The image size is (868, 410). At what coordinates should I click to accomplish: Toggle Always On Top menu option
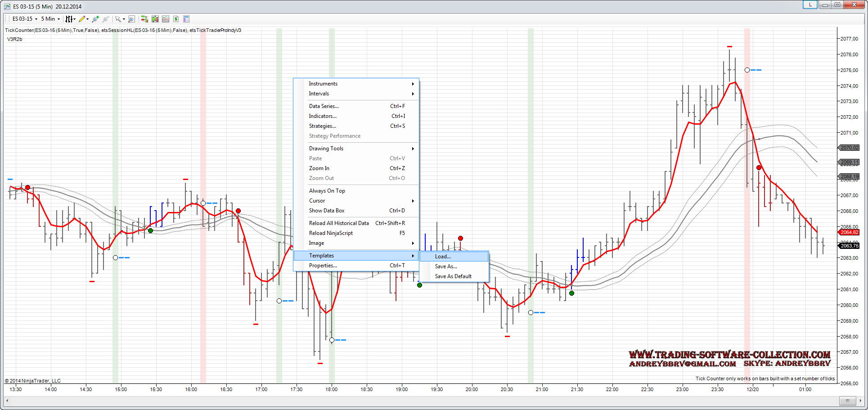327,191
